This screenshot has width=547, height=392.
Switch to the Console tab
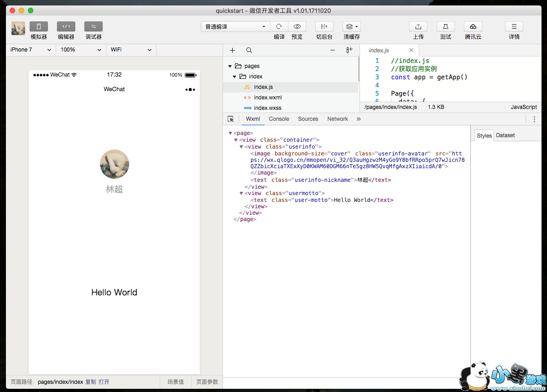279,119
